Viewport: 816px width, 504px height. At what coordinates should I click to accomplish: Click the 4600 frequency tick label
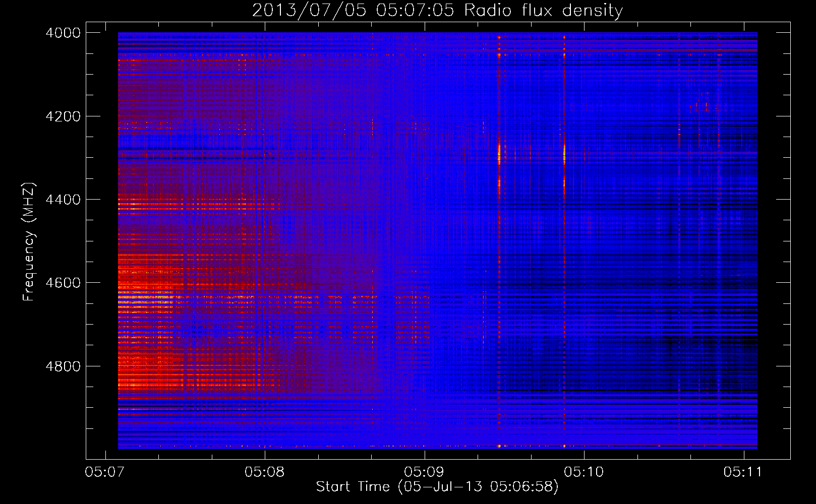click(63, 283)
